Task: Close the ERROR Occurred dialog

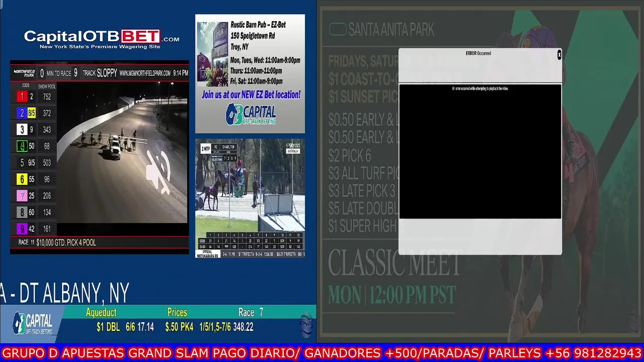Action: (x=559, y=55)
